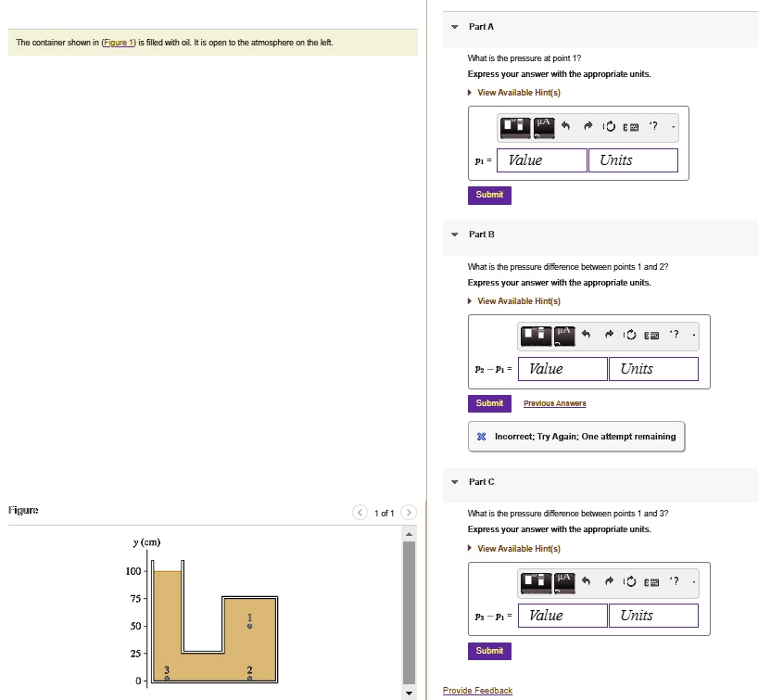Redo the entry in Part B toolbar

pyautogui.click(x=609, y=335)
